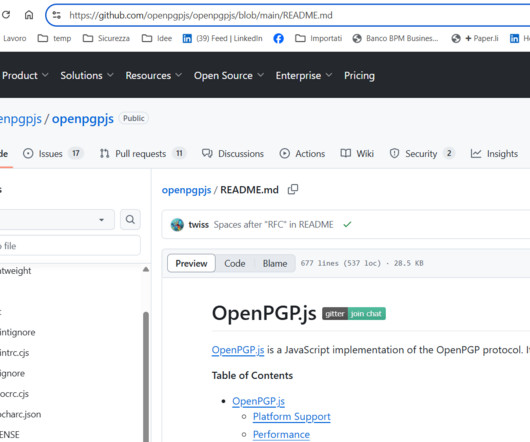Select the file ending 'intignore'

(18, 333)
